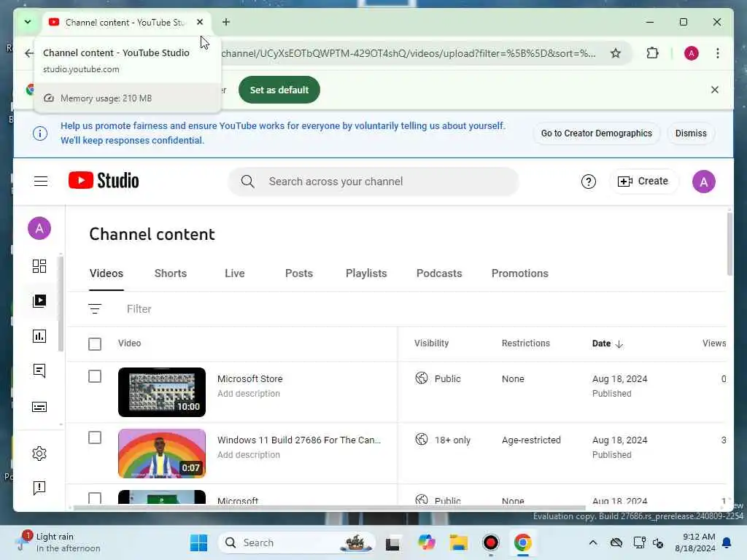
Task: Open Analytics from the sidebar
Action: coord(39,336)
